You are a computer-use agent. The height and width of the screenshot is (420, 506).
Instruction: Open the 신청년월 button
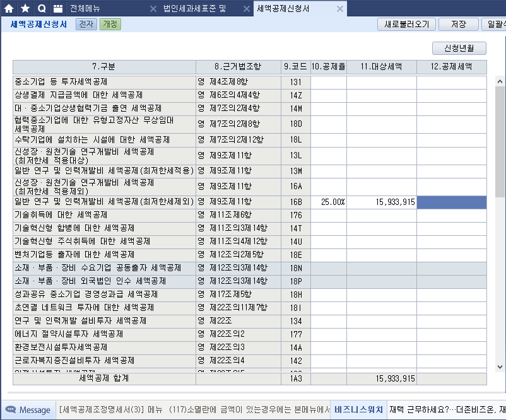point(459,48)
